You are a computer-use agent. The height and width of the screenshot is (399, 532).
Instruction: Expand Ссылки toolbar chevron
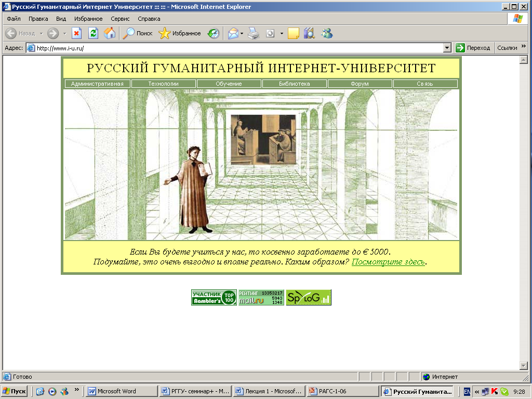point(524,46)
